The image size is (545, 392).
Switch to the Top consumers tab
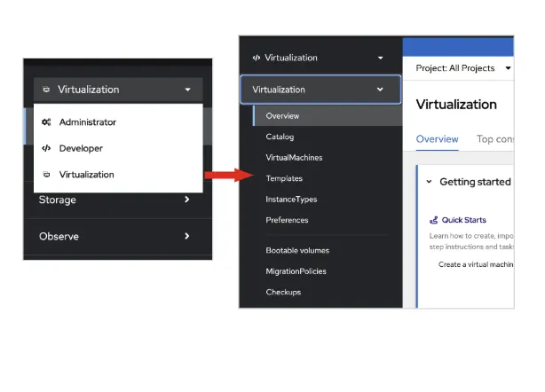[495, 139]
